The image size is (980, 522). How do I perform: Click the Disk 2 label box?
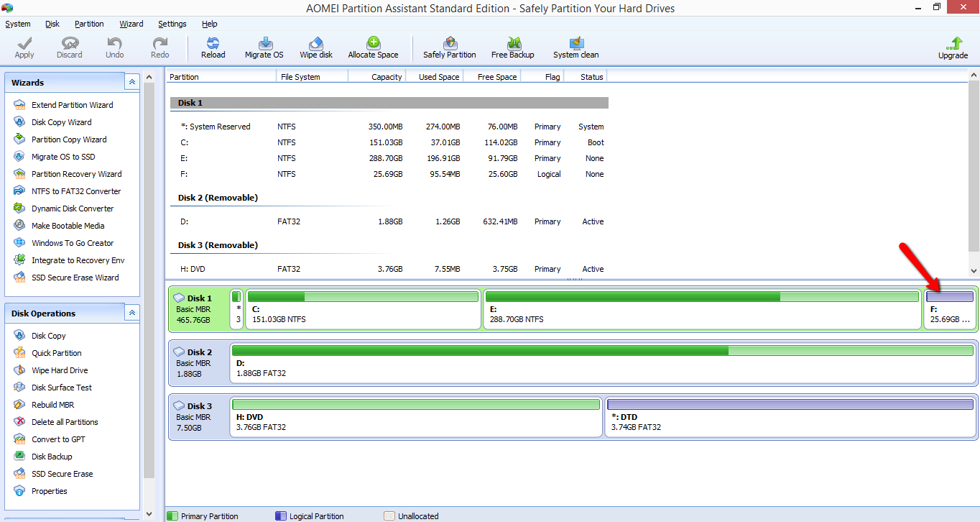(200, 363)
